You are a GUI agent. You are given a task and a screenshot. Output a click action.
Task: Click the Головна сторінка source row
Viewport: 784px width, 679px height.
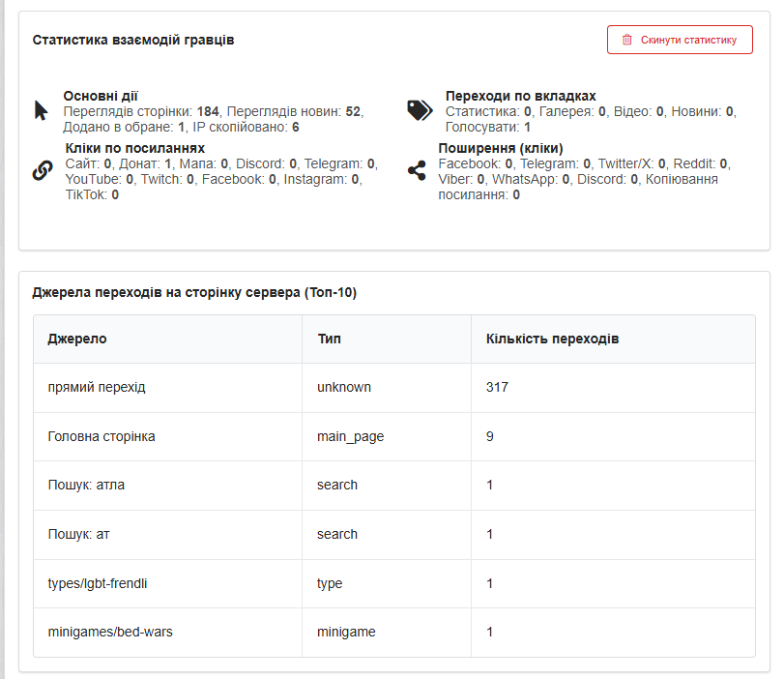coord(102,436)
